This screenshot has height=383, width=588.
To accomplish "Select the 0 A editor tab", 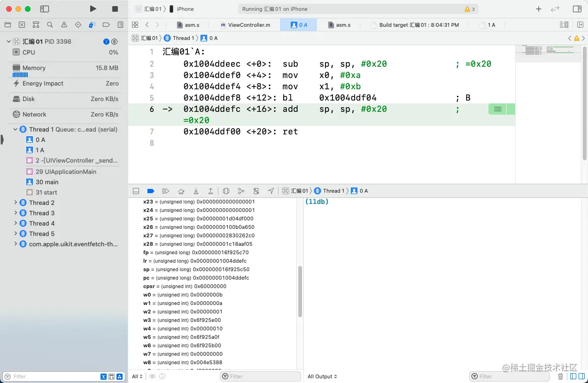I will point(299,25).
